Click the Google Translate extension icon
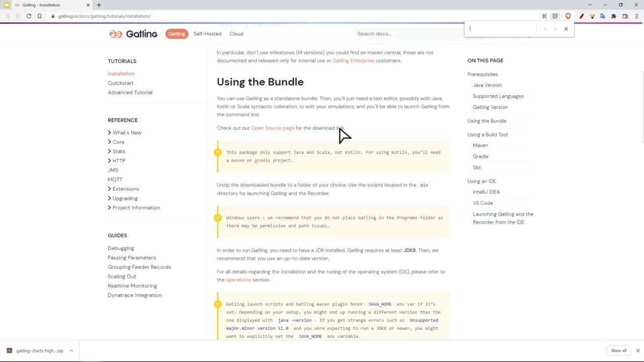 point(603,16)
